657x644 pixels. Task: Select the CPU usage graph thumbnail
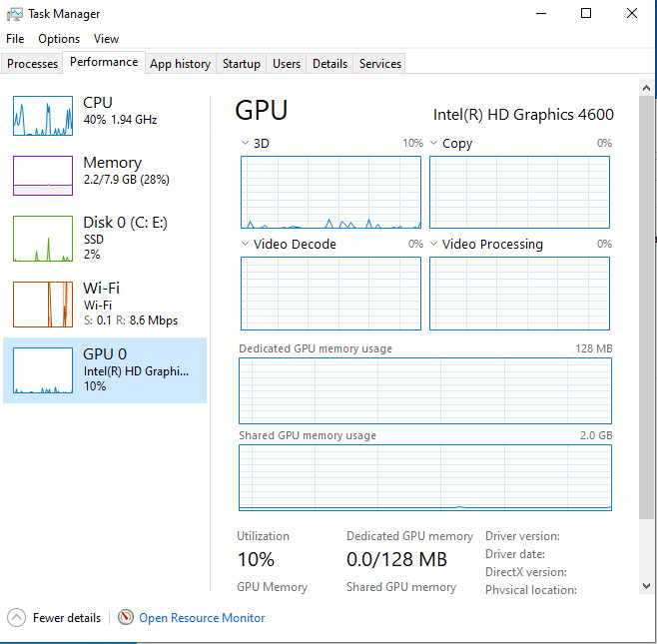click(43, 116)
